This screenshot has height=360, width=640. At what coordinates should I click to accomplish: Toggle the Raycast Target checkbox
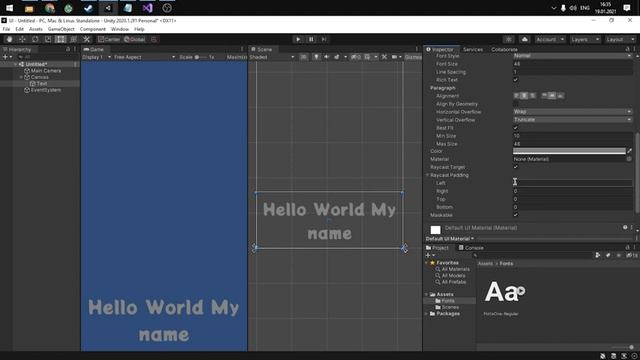coord(516,167)
